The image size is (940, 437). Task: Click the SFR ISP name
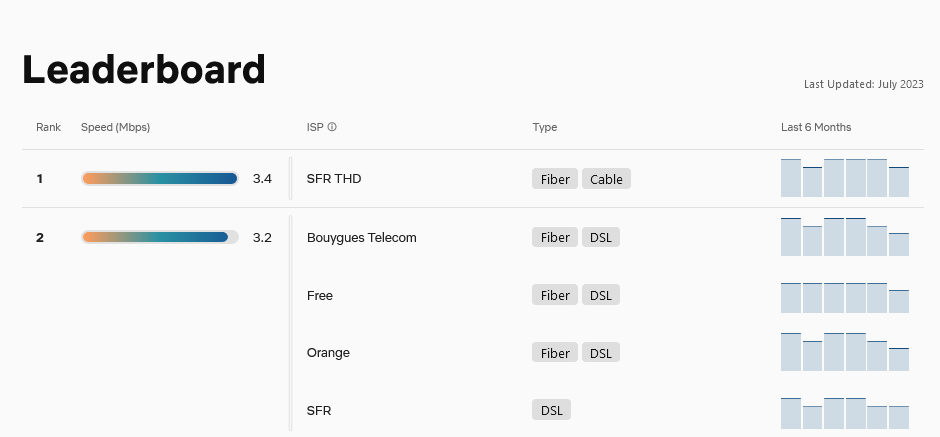coord(319,410)
